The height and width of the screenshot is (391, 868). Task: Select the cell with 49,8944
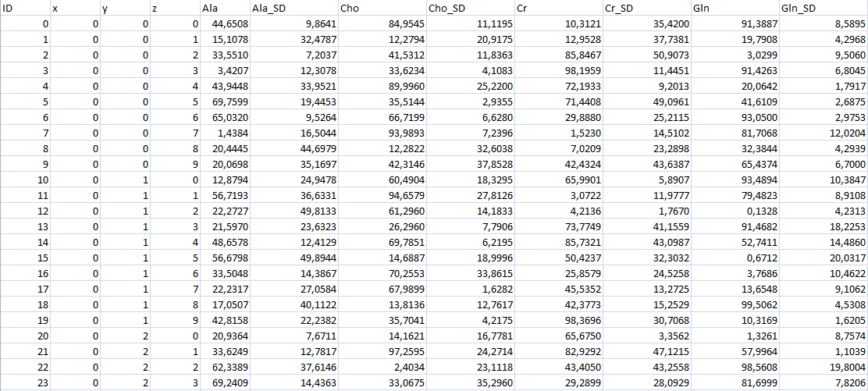click(293, 257)
